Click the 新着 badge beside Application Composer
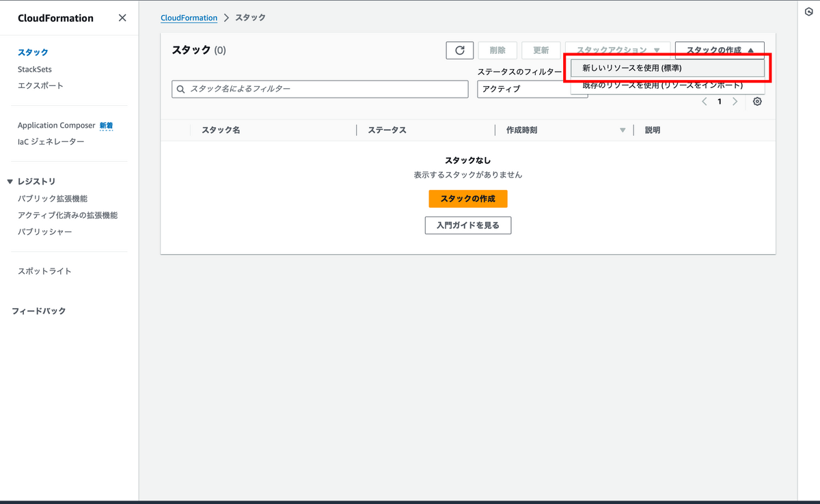This screenshot has width=820, height=504. pos(107,126)
